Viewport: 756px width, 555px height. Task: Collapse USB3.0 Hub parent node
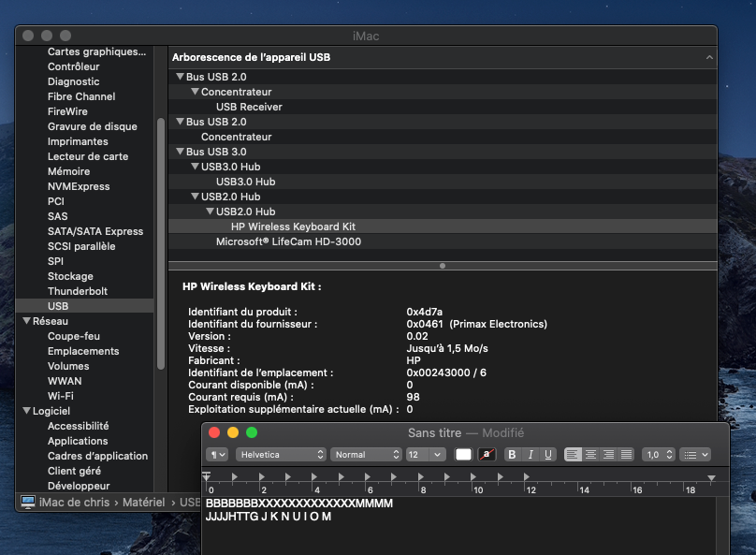point(195,166)
